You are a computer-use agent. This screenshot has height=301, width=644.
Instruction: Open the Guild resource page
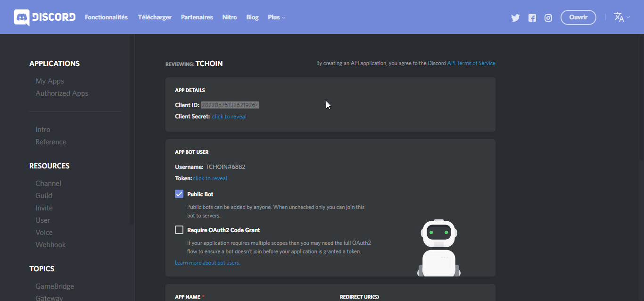[x=44, y=196]
